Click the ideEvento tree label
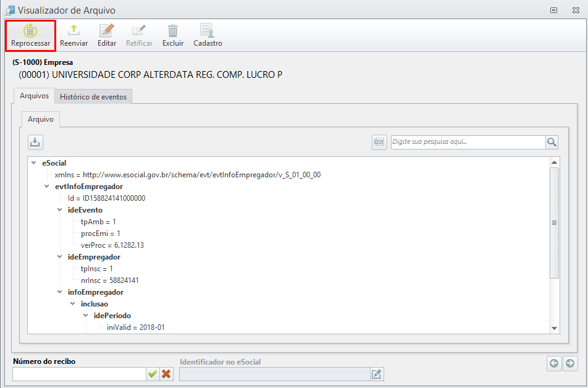The width and height of the screenshot is (588, 388). (x=85, y=210)
